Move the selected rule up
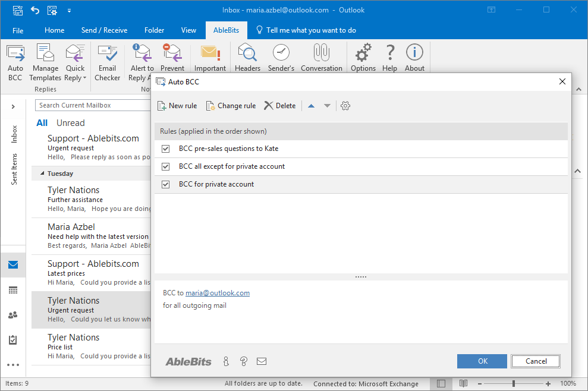Screen dimensions: 588x391 click(311, 106)
